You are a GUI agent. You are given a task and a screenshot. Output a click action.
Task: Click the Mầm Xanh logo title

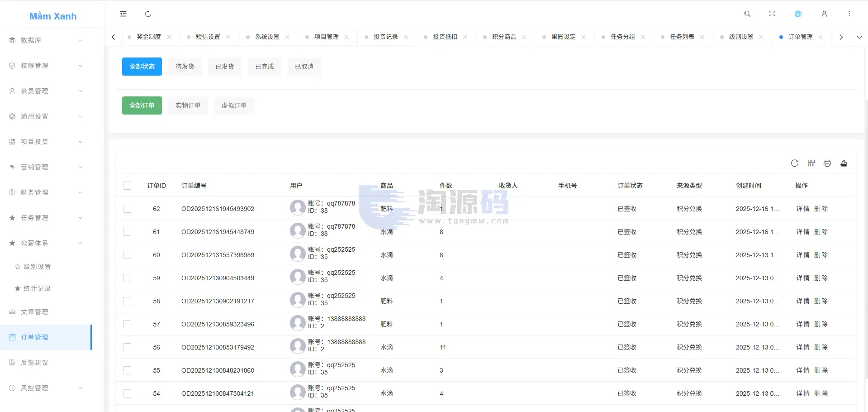coord(53,16)
